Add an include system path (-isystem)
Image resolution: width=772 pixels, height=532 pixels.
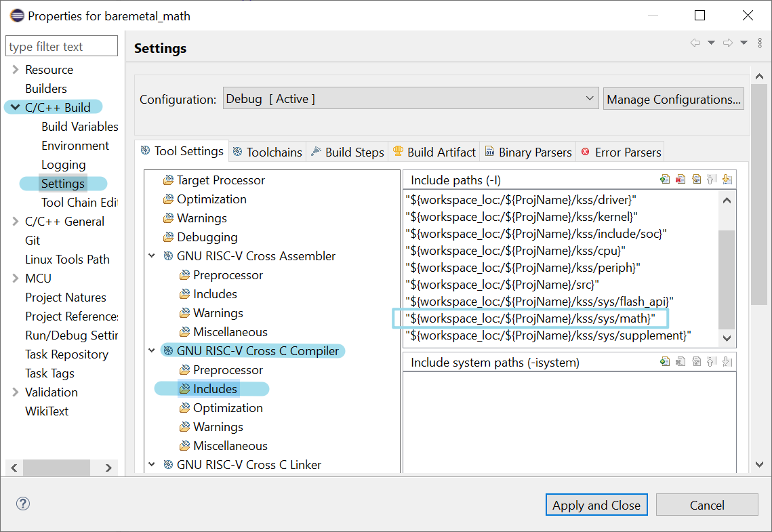665,362
